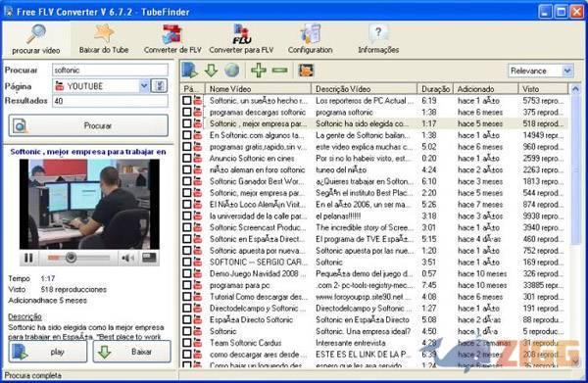Click YouTube icon in 'programas para pc' row
Screen dimensions: 588x383
(198, 285)
